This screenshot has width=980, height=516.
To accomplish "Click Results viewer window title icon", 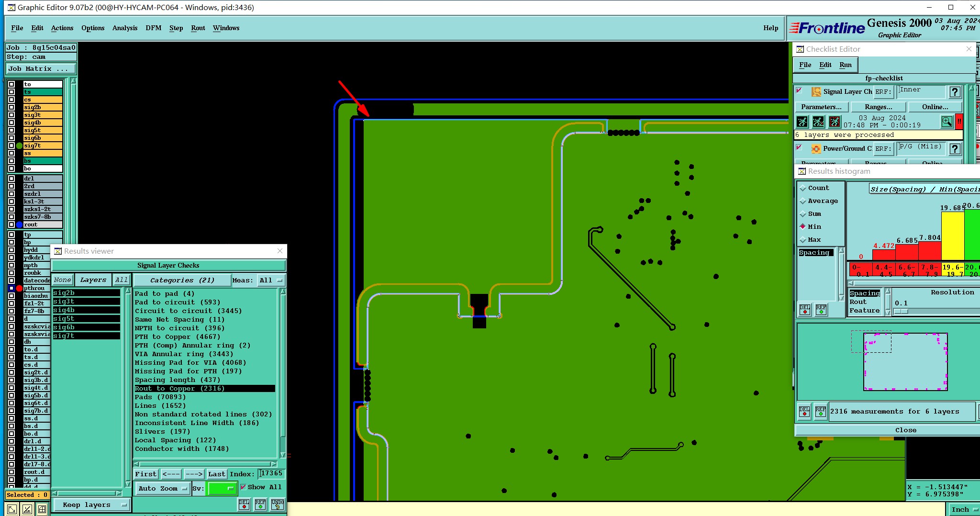I will (58, 251).
